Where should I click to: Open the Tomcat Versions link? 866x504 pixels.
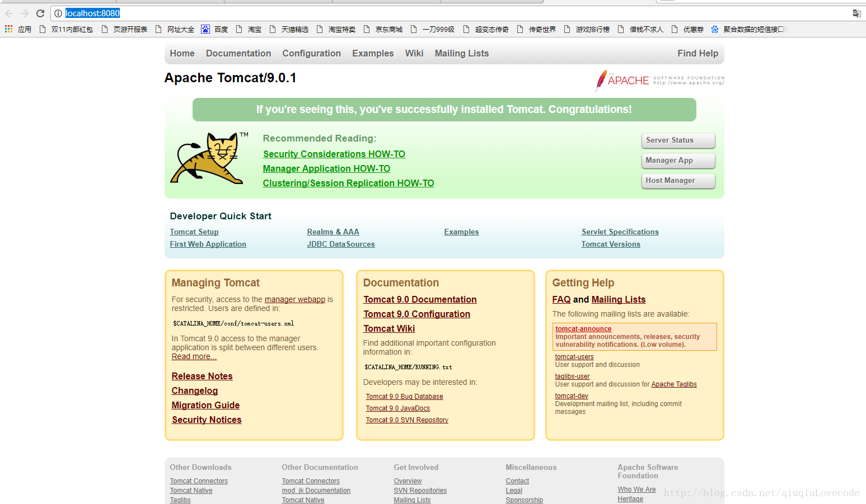[611, 244]
